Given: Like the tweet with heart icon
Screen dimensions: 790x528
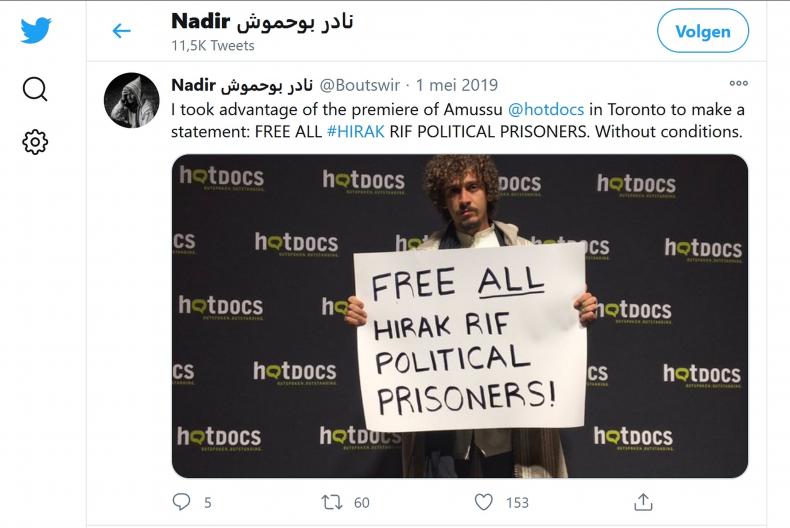Looking at the screenshot, I should click(x=484, y=502).
